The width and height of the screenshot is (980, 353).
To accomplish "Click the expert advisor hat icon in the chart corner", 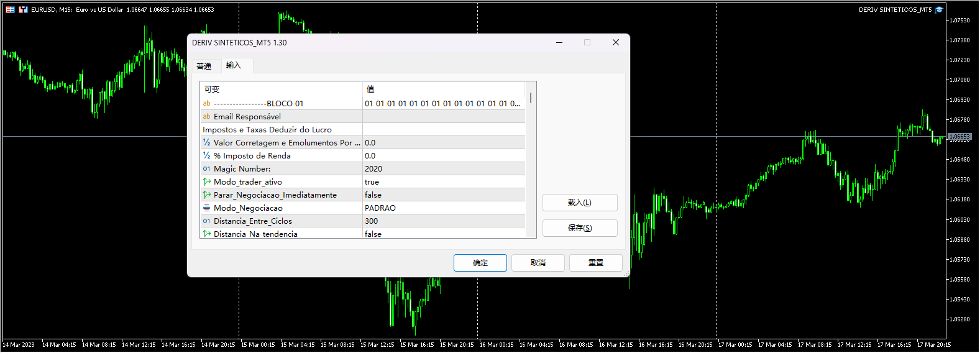I will click(x=939, y=9).
